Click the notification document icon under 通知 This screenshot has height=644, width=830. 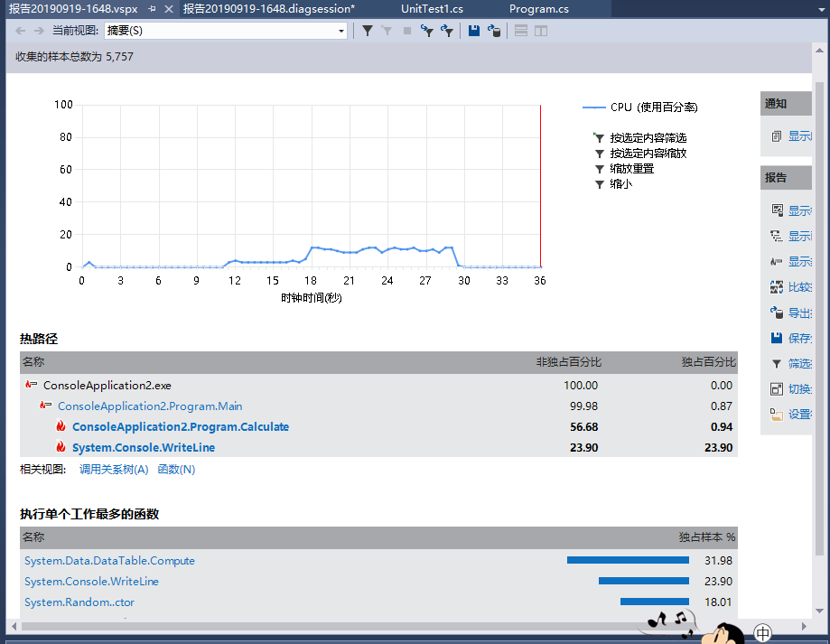(776, 136)
